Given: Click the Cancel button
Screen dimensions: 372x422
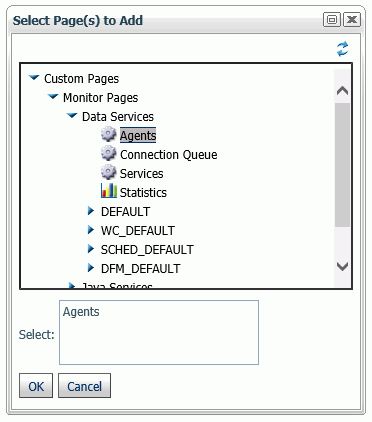Looking at the screenshot, I should pyautogui.click(x=84, y=386).
